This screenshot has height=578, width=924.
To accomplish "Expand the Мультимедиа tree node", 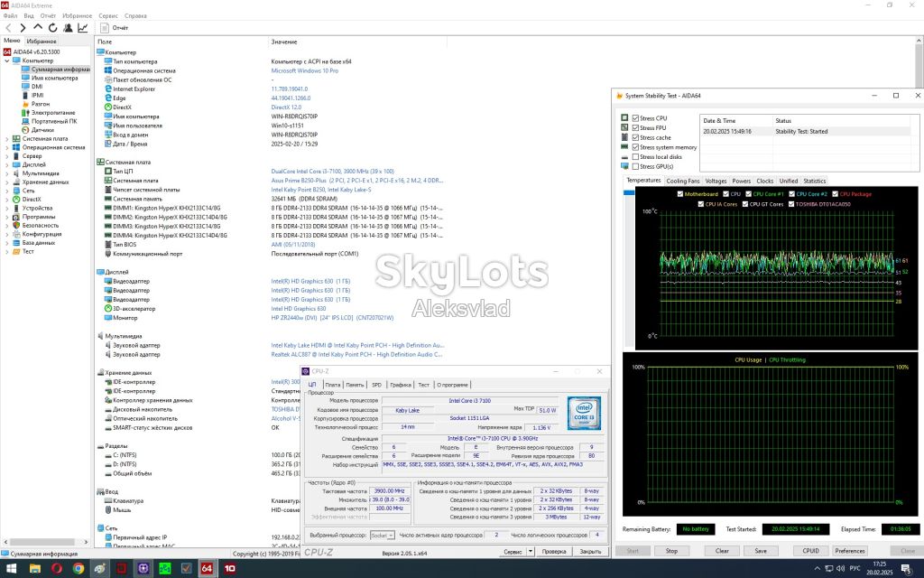I will click(7, 173).
